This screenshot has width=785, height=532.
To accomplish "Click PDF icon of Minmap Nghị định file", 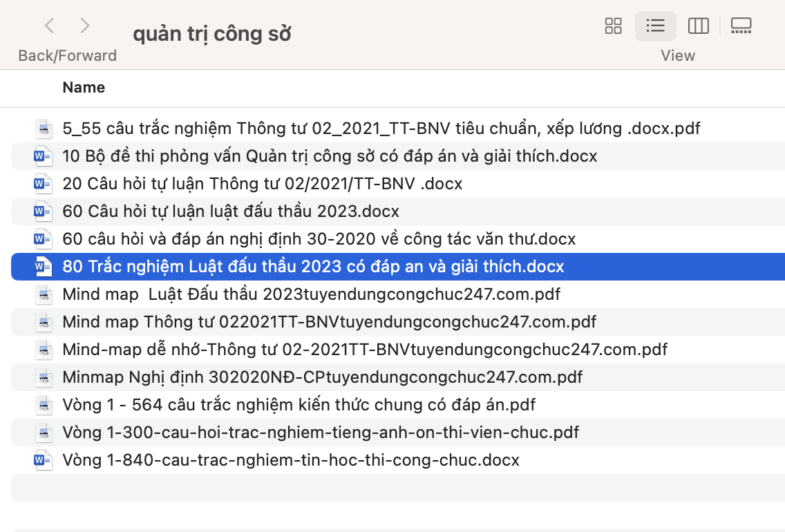I will point(44,377).
